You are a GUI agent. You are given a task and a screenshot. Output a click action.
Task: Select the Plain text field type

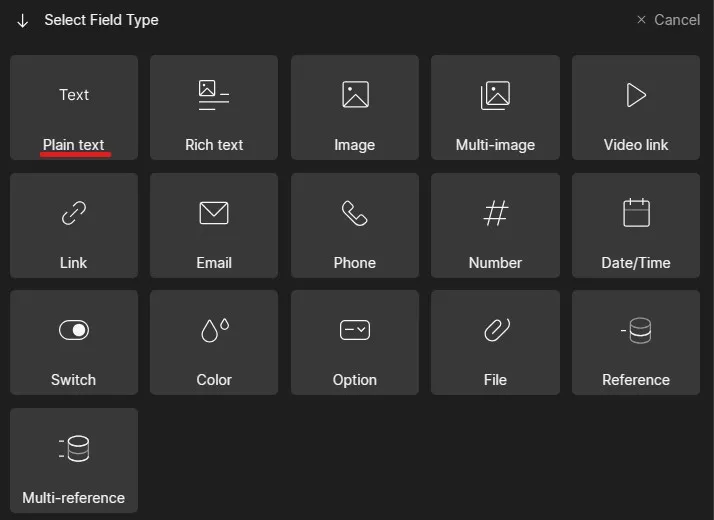pos(74,108)
